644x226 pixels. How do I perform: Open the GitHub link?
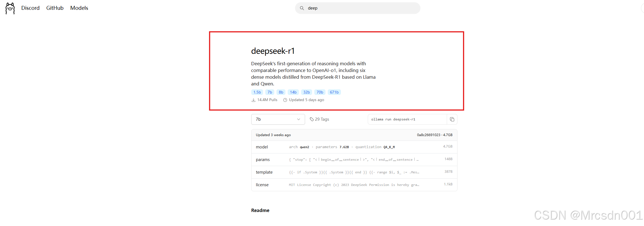tap(55, 8)
